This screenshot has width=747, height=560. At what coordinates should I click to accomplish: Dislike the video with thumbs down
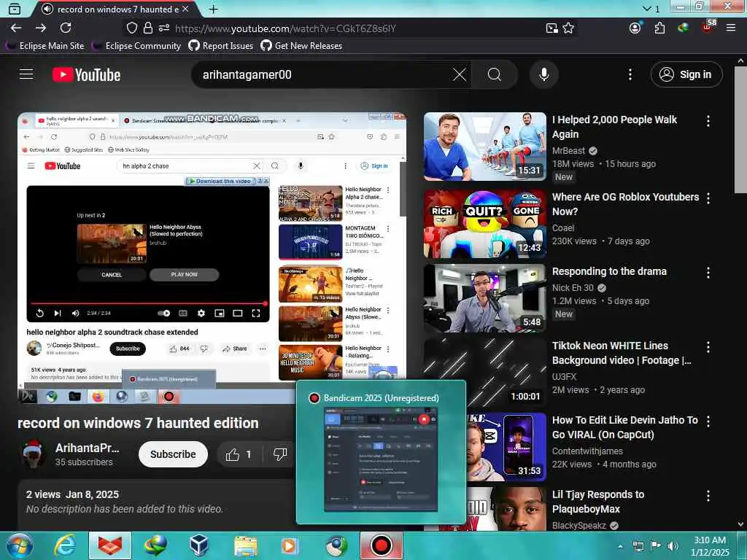click(x=280, y=454)
